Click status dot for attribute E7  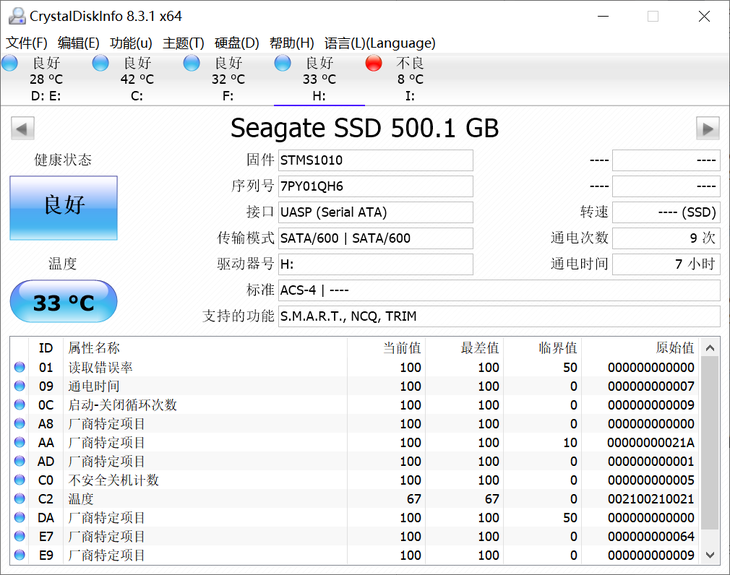pos(20,536)
